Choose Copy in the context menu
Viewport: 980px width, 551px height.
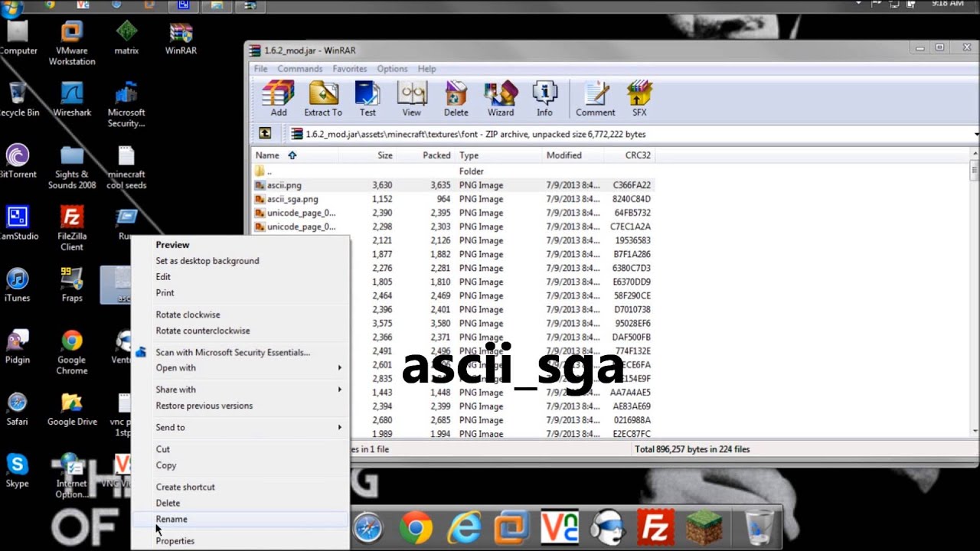pos(240,465)
